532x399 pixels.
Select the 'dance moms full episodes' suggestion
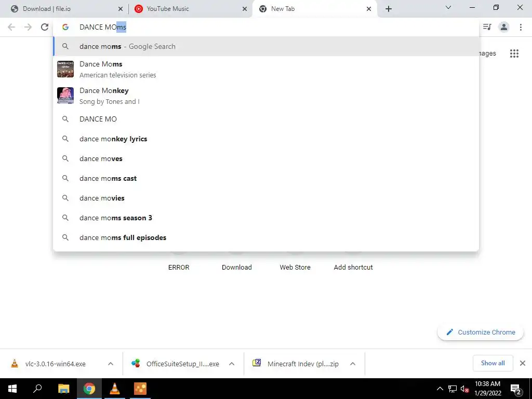tap(266, 237)
